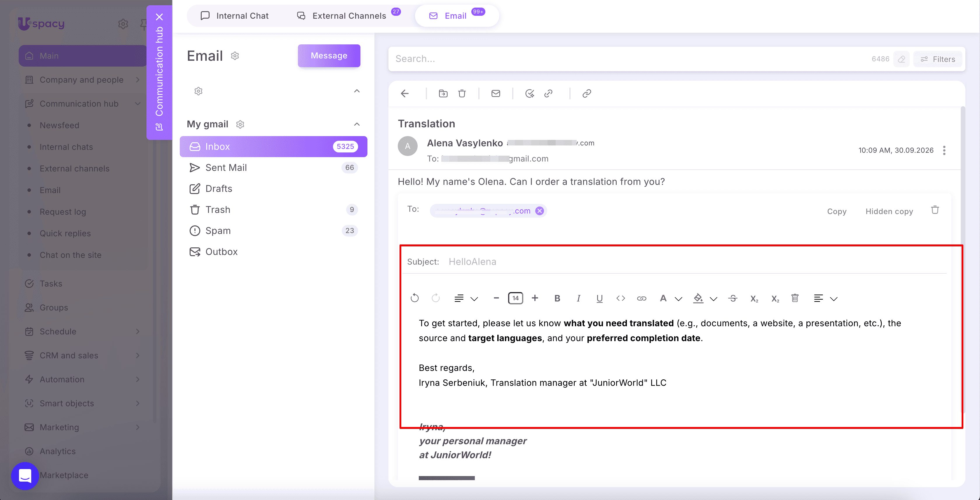Increase font size with plus icon
Screen dimensions: 980x500
pyautogui.click(x=535, y=298)
